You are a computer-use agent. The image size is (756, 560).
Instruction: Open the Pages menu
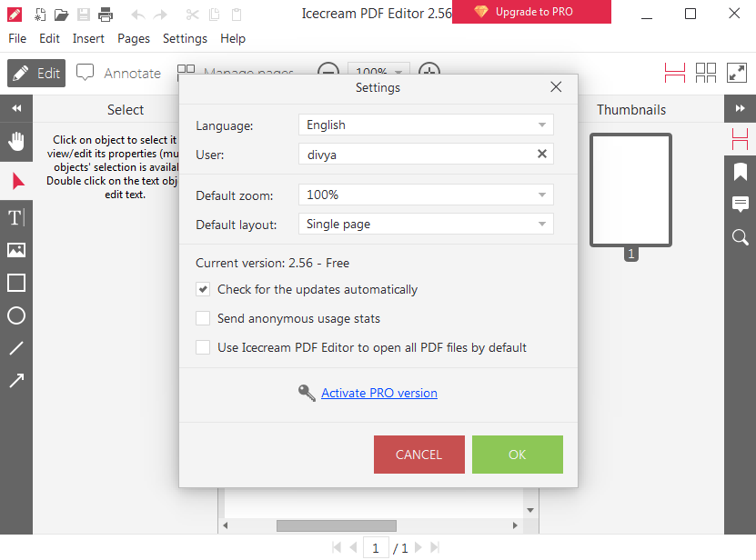click(134, 38)
